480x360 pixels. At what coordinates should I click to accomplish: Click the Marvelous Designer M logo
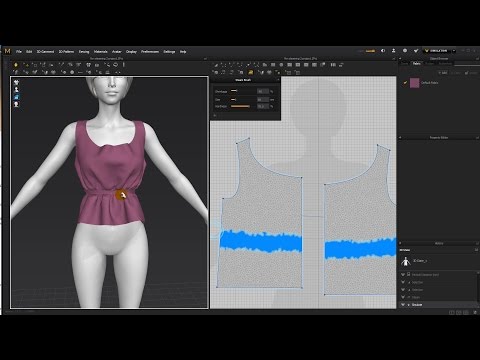[7, 51]
